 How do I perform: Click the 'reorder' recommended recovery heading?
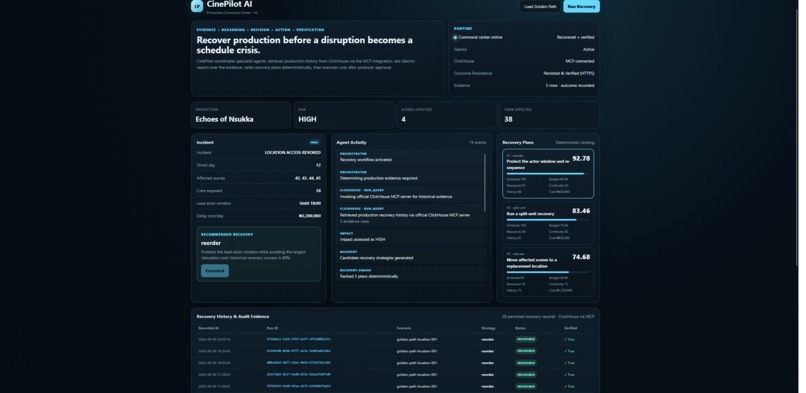[211, 243]
